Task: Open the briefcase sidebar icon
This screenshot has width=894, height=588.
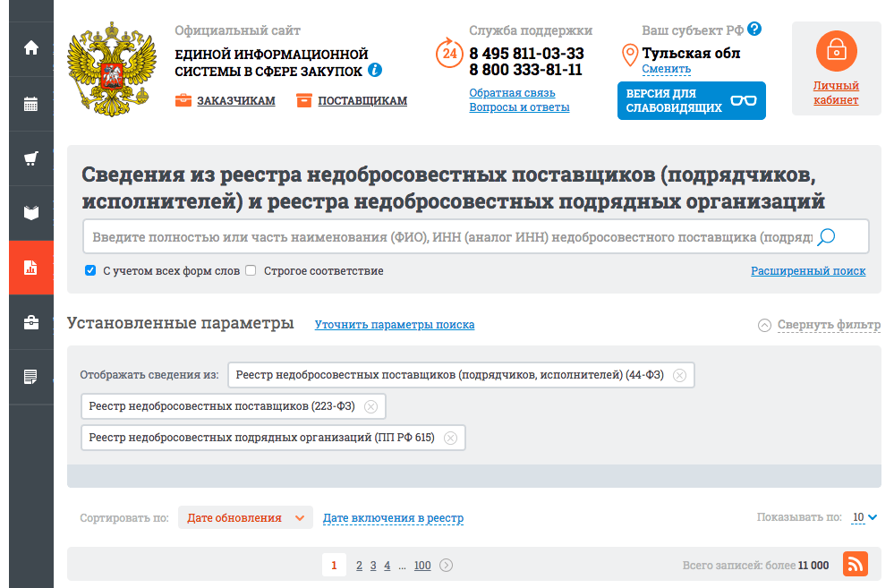Action: (31, 322)
